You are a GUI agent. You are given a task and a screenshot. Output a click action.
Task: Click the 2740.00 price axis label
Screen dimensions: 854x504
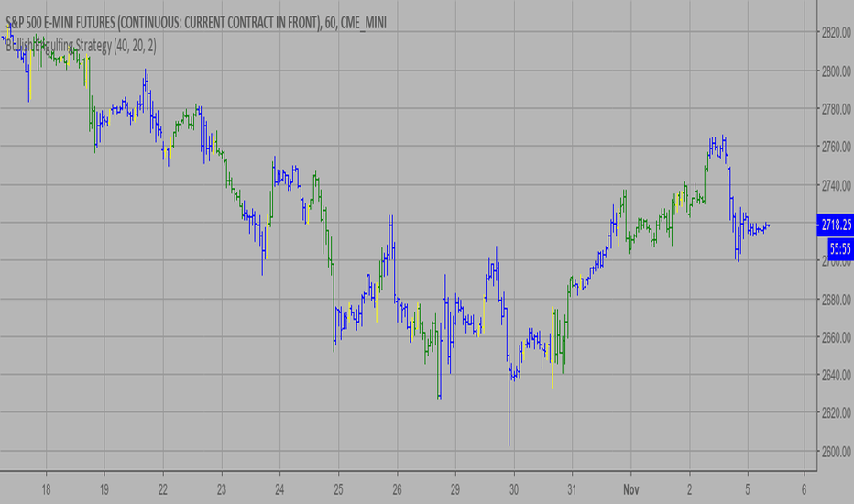tap(836, 185)
